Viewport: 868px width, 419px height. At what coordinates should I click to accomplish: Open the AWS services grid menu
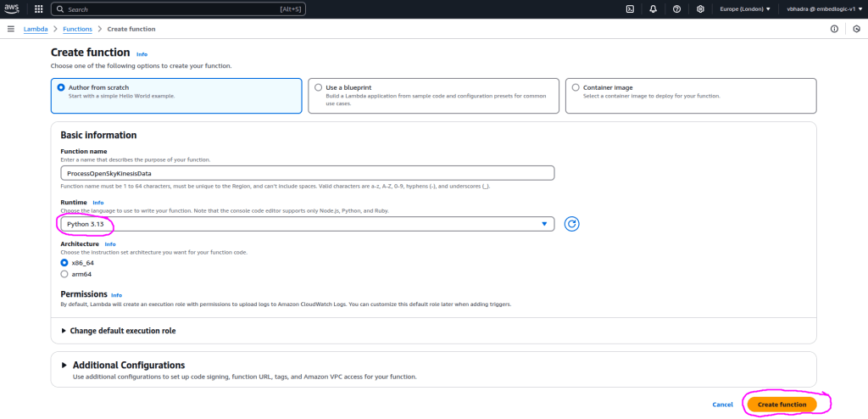pyautogui.click(x=39, y=9)
